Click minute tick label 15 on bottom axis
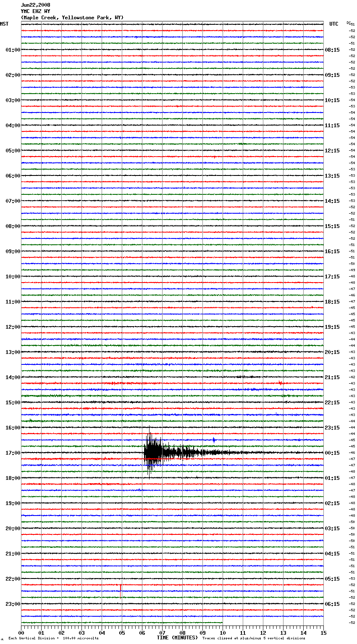The height and width of the screenshot is (644, 357). pos(323,633)
